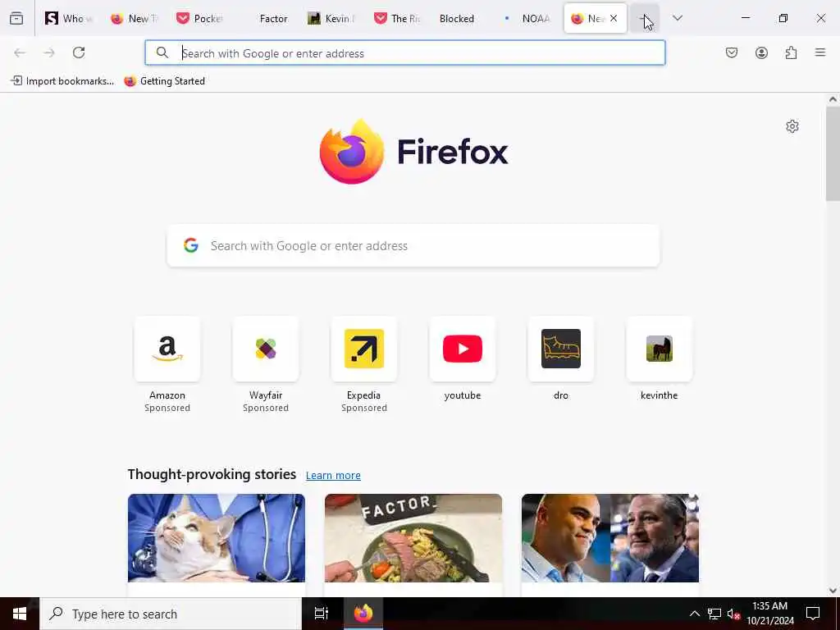This screenshot has width=840, height=630.
Task: Go forward one page
Action: pyautogui.click(x=49, y=52)
